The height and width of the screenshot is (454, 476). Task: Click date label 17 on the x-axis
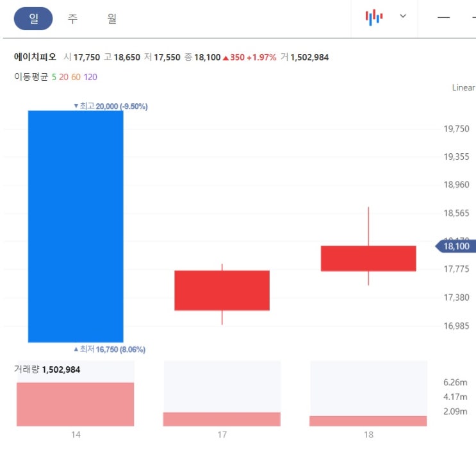point(222,435)
